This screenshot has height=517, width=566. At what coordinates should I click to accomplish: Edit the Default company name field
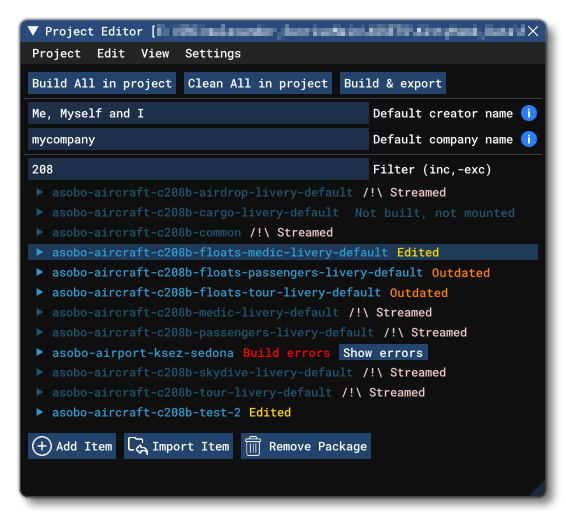point(198,139)
